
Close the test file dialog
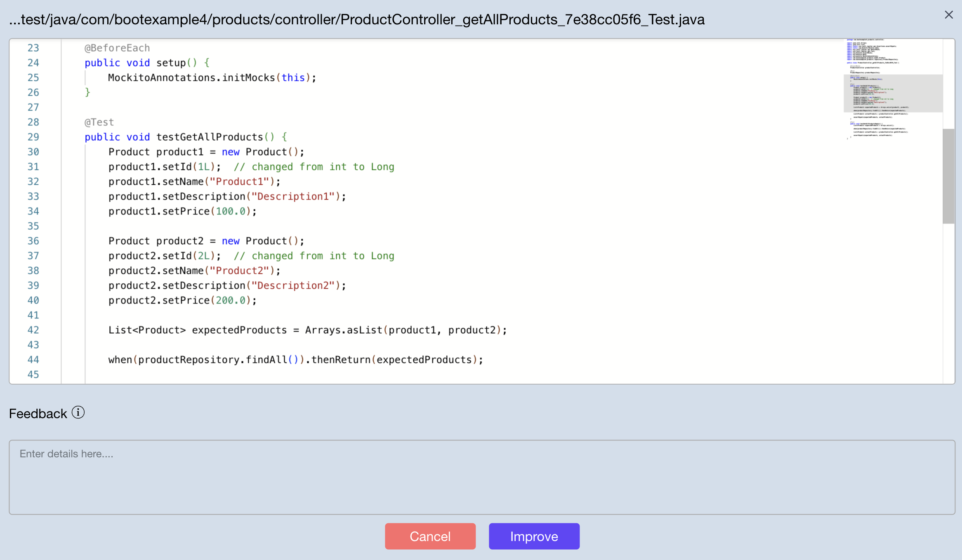pos(949,15)
